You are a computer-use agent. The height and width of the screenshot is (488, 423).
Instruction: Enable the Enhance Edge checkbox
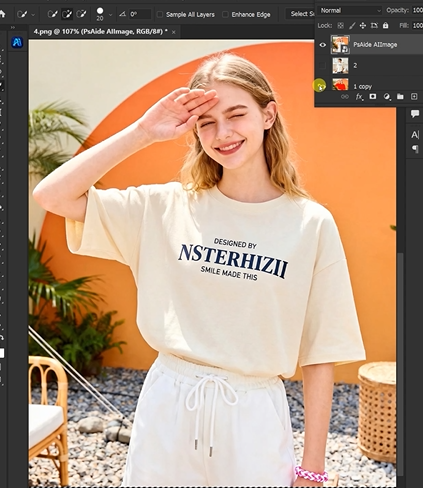coord(225,14)
